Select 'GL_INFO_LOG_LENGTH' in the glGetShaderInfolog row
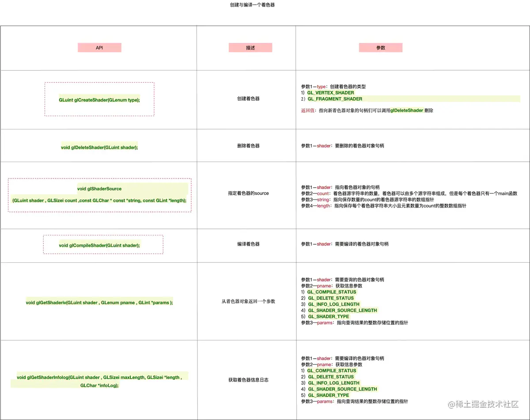Image resolution: width=530 pixels, height=420 pixels. pos(334,383)
